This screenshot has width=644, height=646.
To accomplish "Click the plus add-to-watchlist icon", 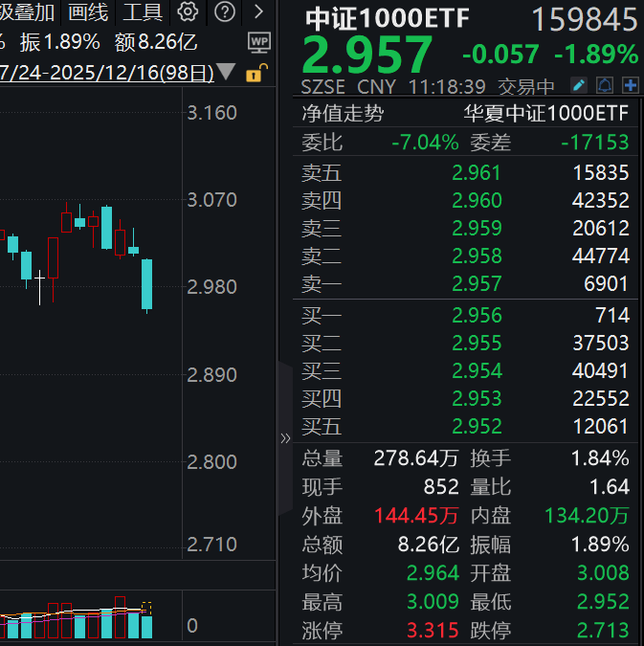I will (x=630, y=85).
